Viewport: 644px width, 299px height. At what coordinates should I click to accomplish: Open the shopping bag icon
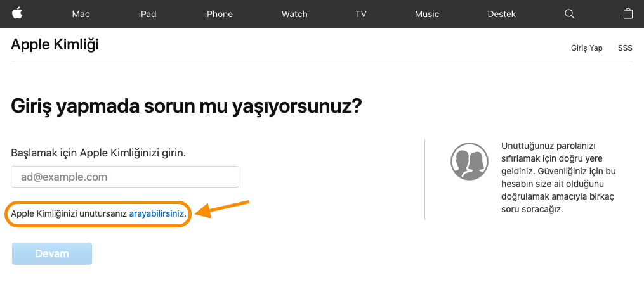click(628, 14)
